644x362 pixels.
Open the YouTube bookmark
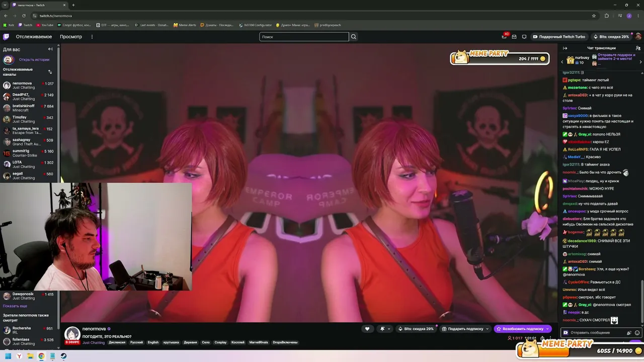[x=44, y=25]
